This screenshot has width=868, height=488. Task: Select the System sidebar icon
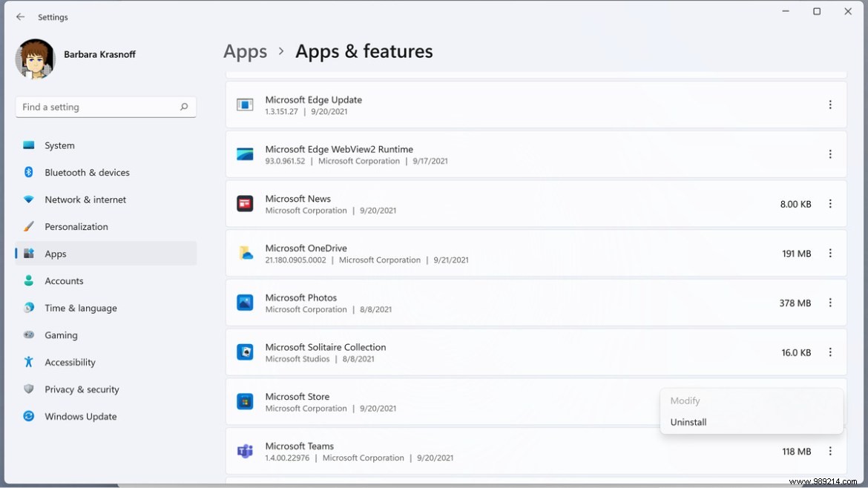pyautogui.click(x=30, y=145)
